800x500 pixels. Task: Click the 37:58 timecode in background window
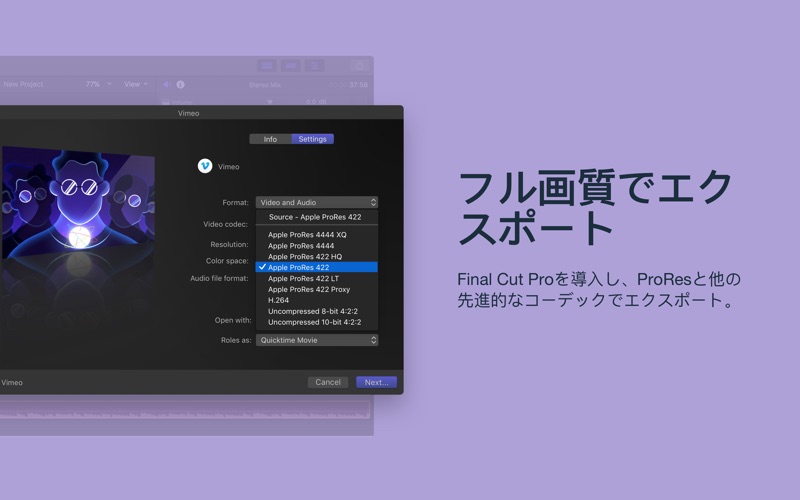[x=358, y=85]
